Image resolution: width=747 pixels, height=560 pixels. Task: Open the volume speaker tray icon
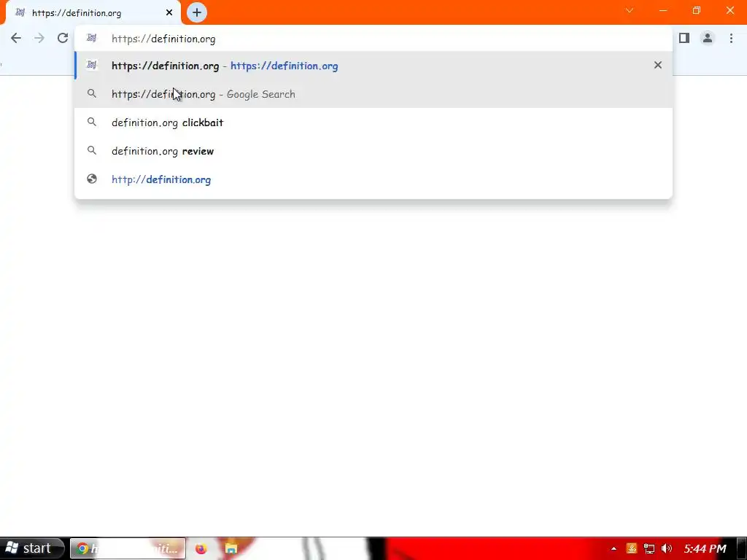[667, 548]
